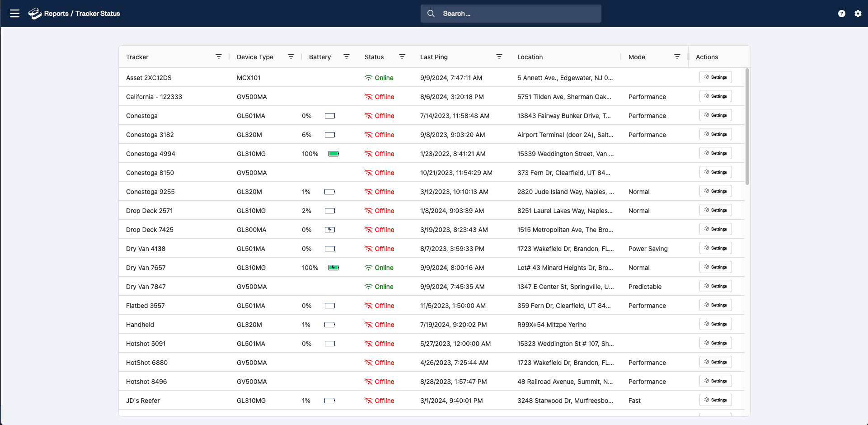Click the Reports breadcrumb text
868x425 pixels.
point(56,14)
